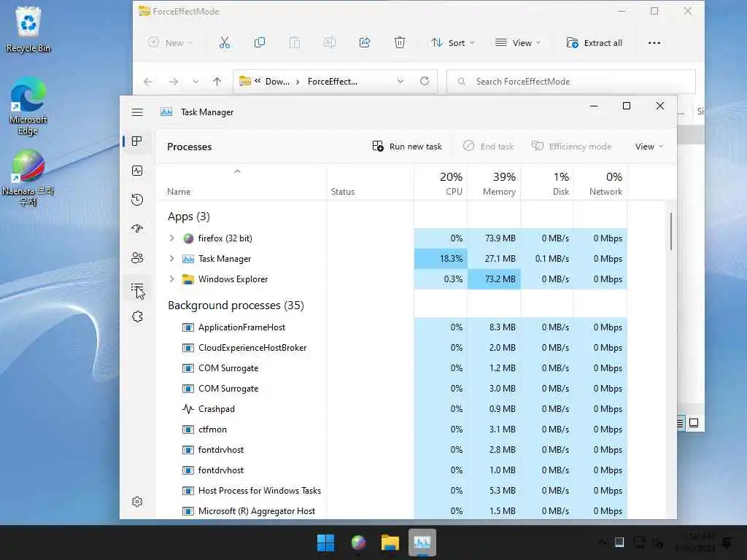This screenshot has height=560, width=747.
Task: Go back in File Explorer
Action: (x=147, y=82)
